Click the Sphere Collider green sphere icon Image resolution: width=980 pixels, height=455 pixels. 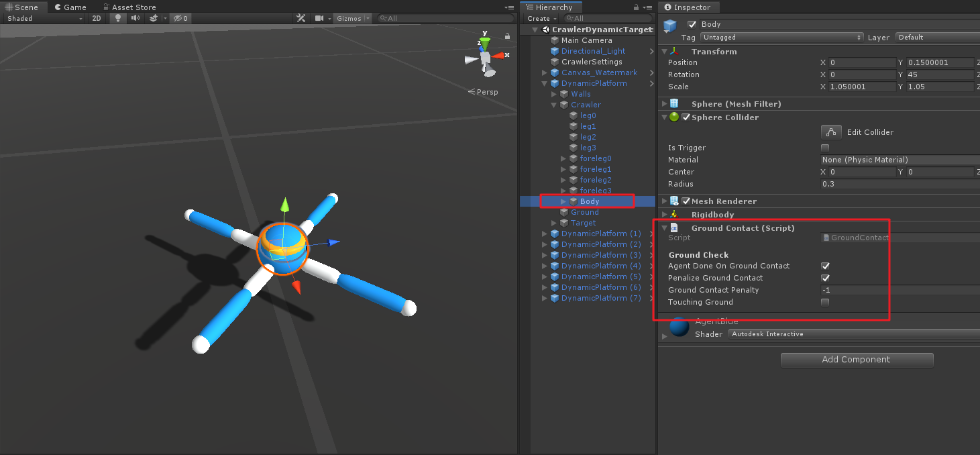point(674,117)
